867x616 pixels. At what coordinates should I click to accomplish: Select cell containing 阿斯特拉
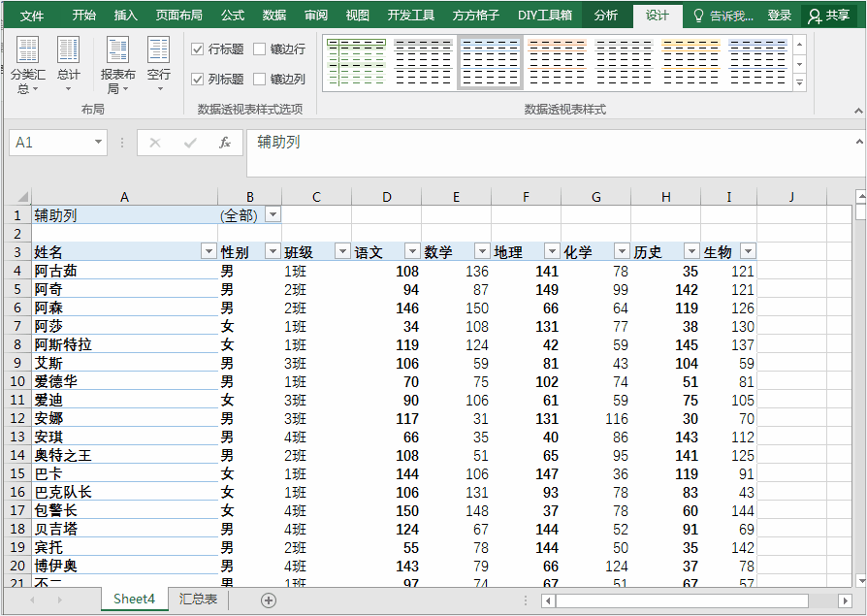124,344
